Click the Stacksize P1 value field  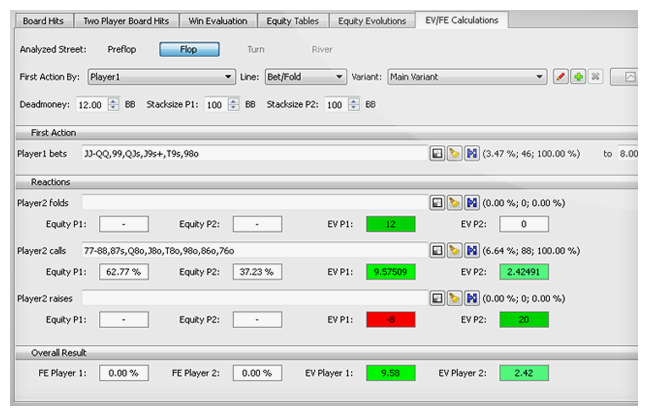pyautogui.click(x=217, y=105)
